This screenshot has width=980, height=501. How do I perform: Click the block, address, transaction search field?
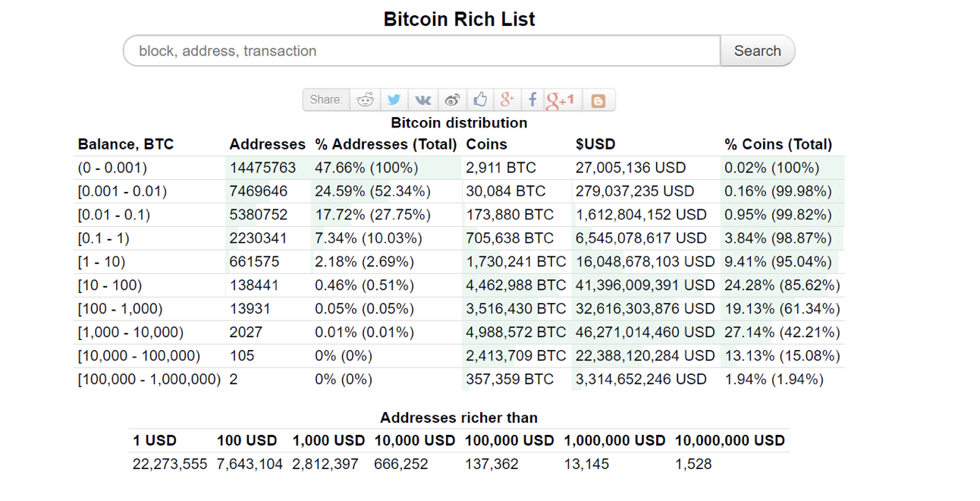click(x=420, y=50)
